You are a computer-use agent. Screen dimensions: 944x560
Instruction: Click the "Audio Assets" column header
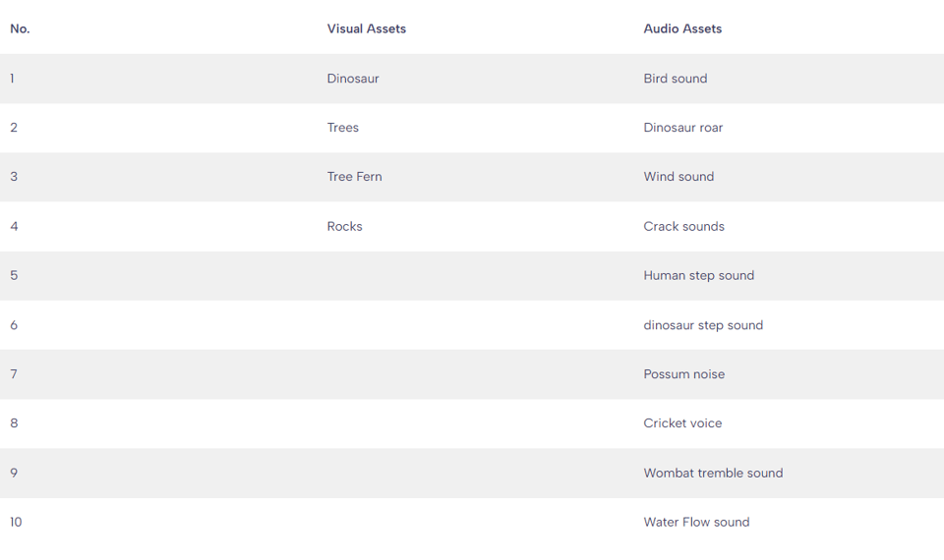[682, 29]
